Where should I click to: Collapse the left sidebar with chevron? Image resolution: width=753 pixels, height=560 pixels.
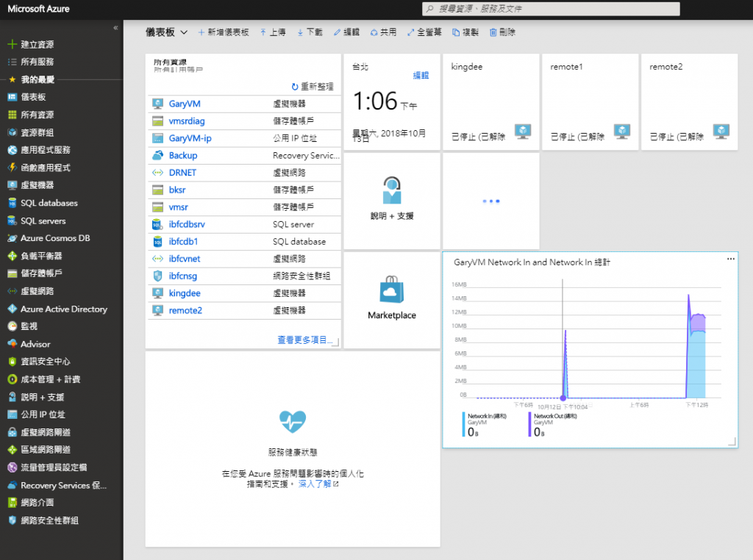click(115, 28)
